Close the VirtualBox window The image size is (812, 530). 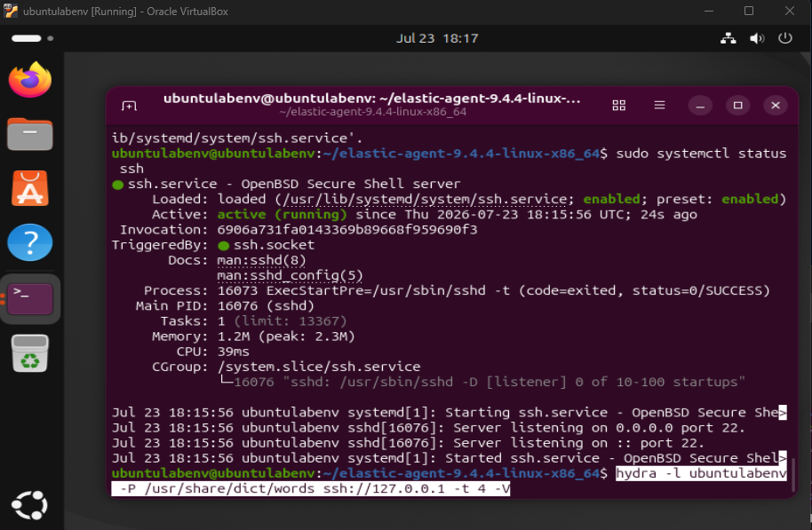point(789,11)
